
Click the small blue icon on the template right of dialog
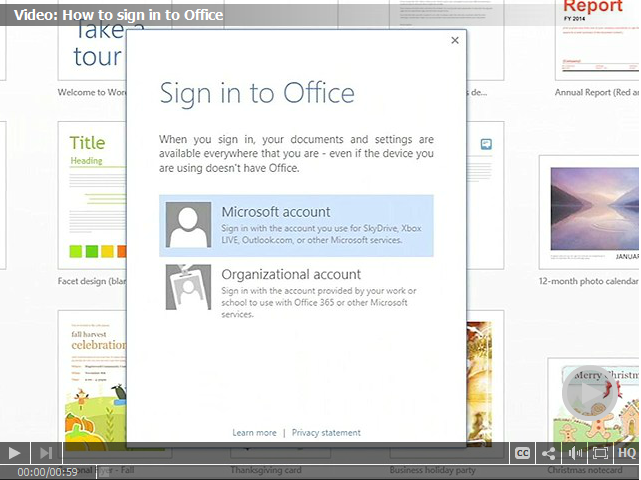point(486,144)
